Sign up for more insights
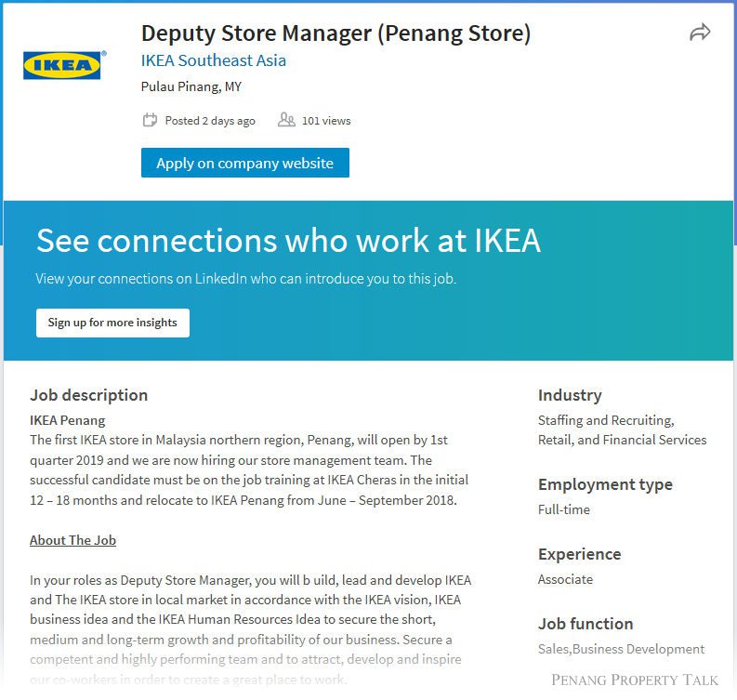 pos(112,323)
